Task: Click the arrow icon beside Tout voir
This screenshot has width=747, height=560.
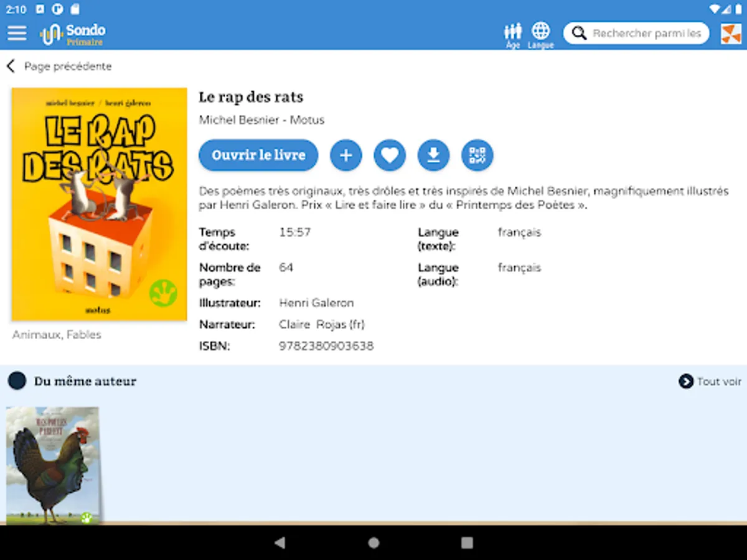Action: (x=686, y=381)
